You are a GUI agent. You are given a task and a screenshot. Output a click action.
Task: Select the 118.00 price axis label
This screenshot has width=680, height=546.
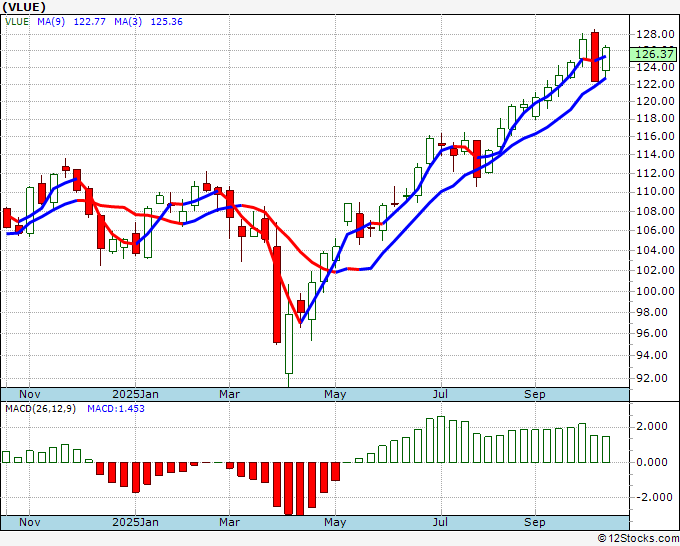(655, 118)
